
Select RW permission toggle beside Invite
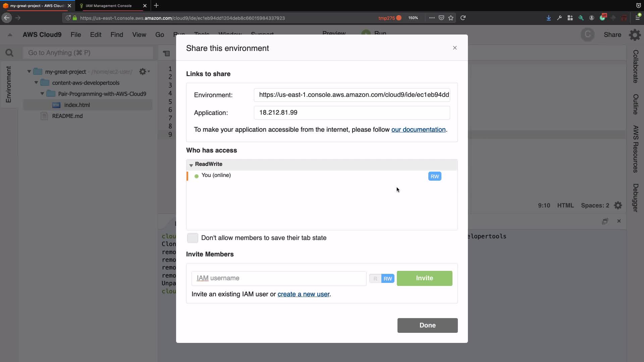(388, 279)
